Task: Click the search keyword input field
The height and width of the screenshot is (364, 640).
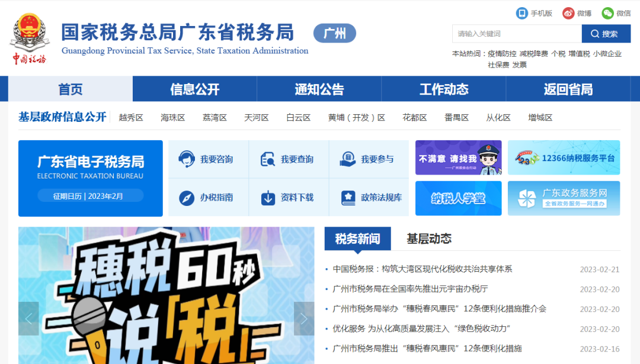Action: tap(516, 33)
